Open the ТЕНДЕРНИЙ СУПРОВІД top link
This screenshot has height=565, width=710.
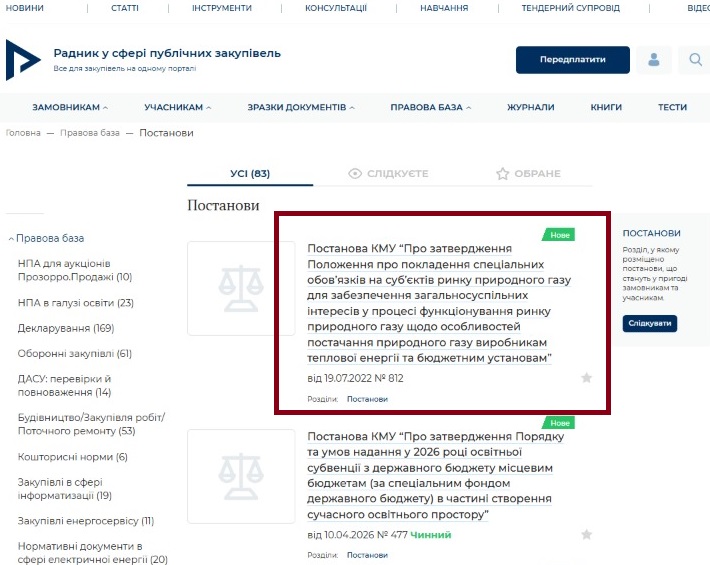coord(570,8)
